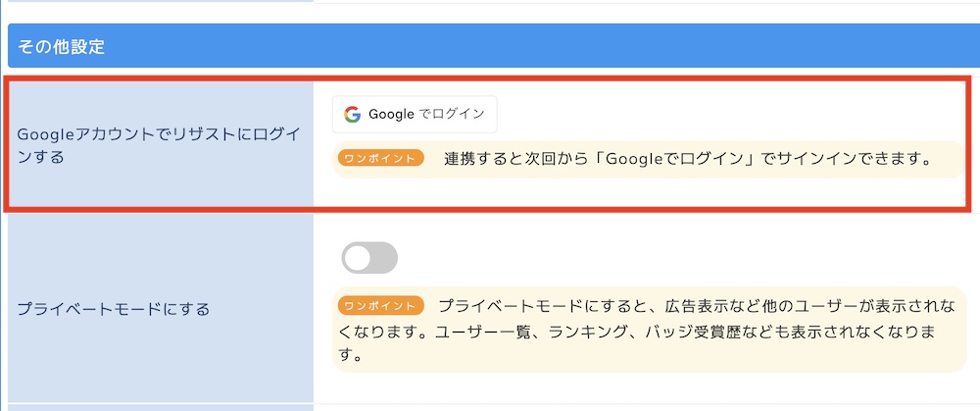The image size is (980, 411).
Task: Select the プライベートモードにする label
Action: 114,309
